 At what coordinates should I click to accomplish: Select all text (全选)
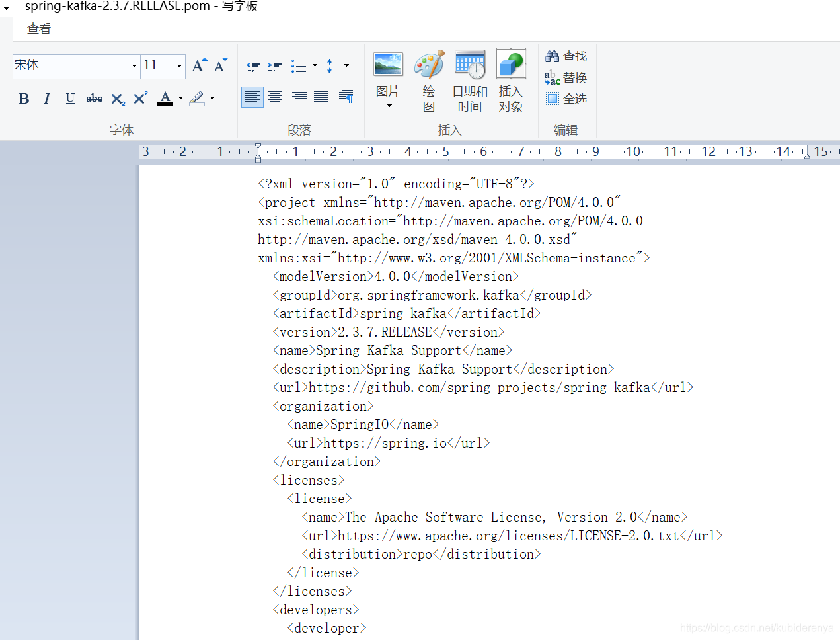click(x=566, y=99)
